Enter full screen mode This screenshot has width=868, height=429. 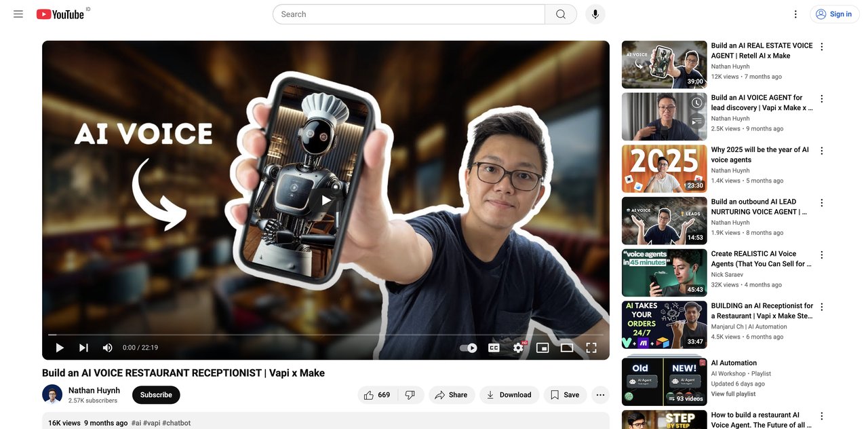click(591, 348)
